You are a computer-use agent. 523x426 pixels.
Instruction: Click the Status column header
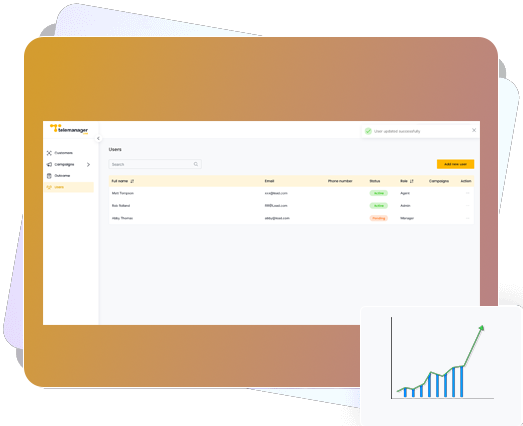[x=375, y=181]
